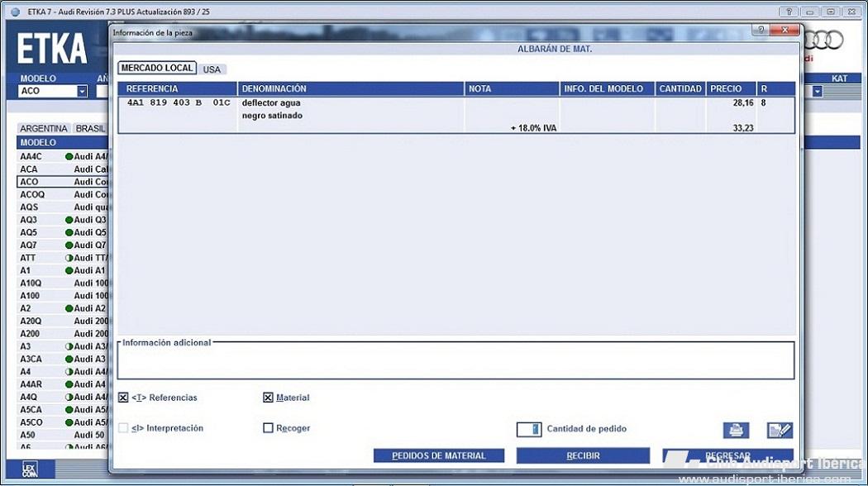Toggle the Referencias checkbox
The width and height of the screenshot is (868, 486).
point(123,398)
